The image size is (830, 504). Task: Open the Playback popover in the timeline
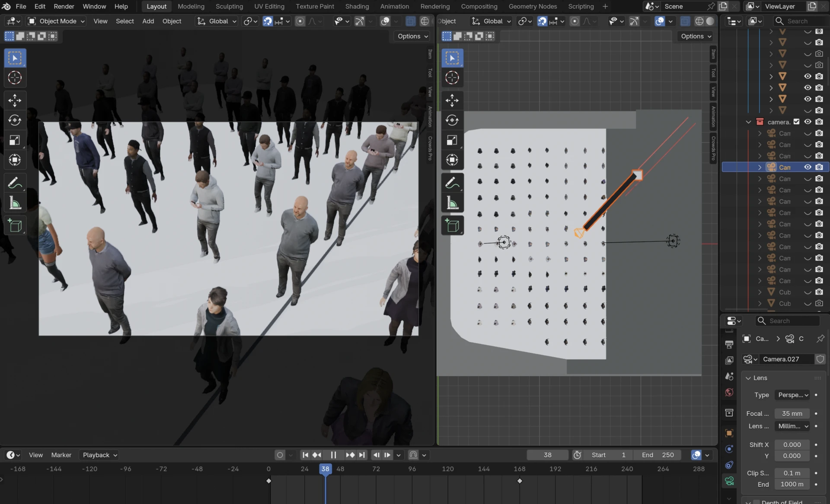click(x=99, y=455)
